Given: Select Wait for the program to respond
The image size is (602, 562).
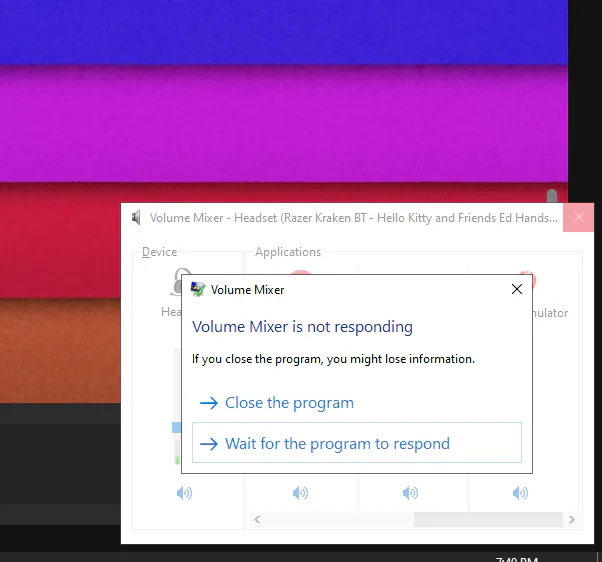Looking at the screenshot, I should coord(357,443).
